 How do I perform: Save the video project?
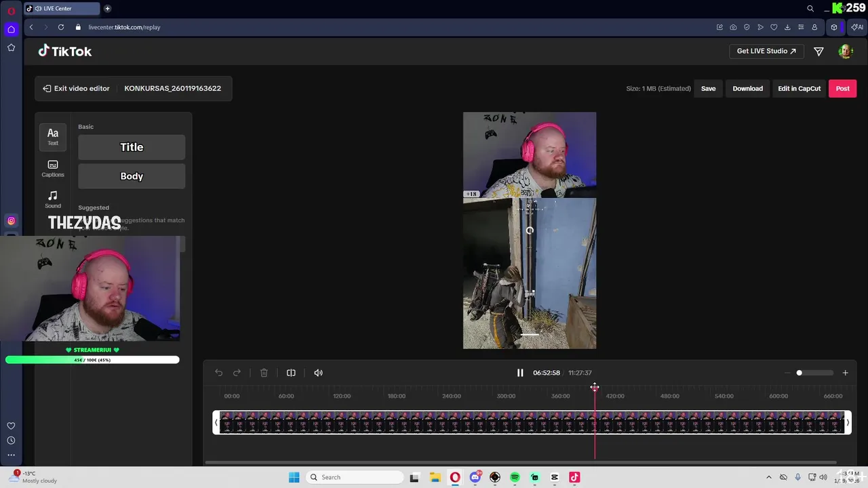click(x=708, y=89)
